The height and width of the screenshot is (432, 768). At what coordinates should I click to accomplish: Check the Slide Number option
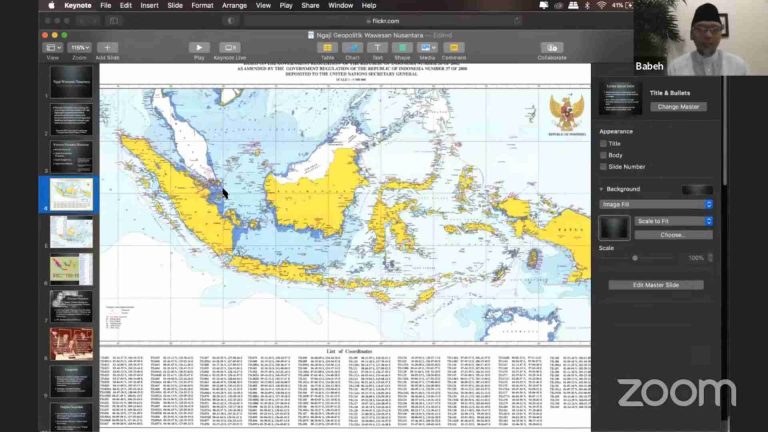(603, 167)
